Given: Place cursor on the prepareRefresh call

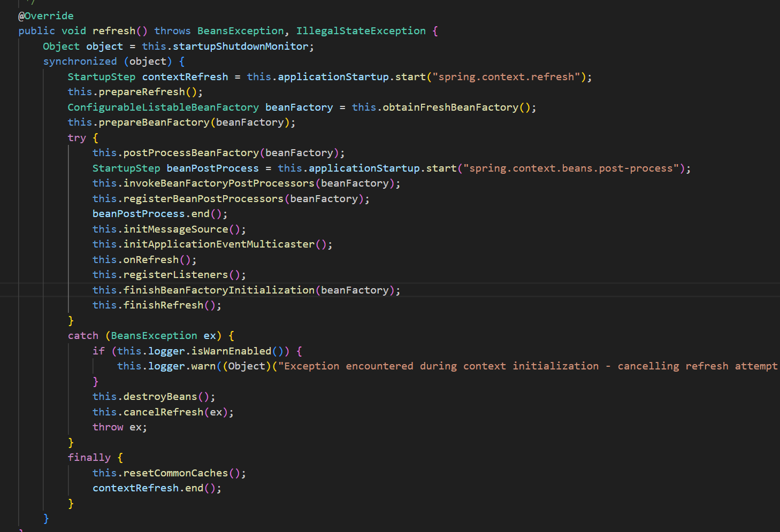Looking at the screenshot, I should tap(141, 92).
